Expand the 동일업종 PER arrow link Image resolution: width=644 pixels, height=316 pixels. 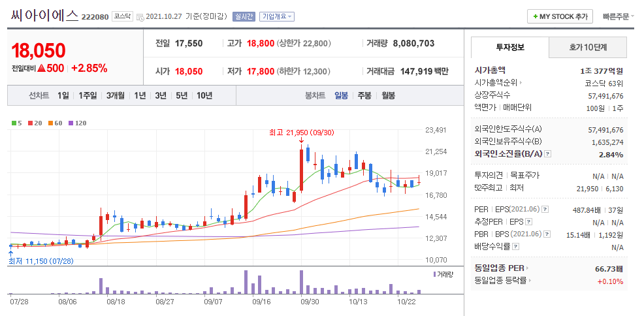tap(527, 268)
